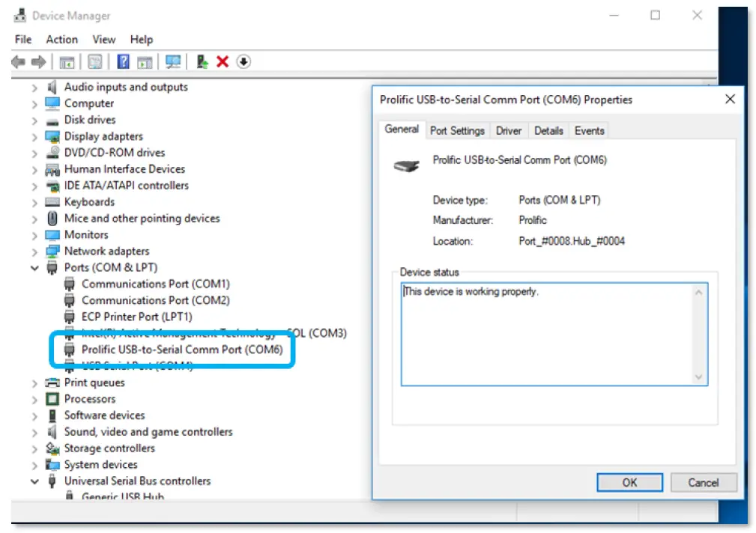Click the Update driver toolbar icon

[x=202, y=61]
